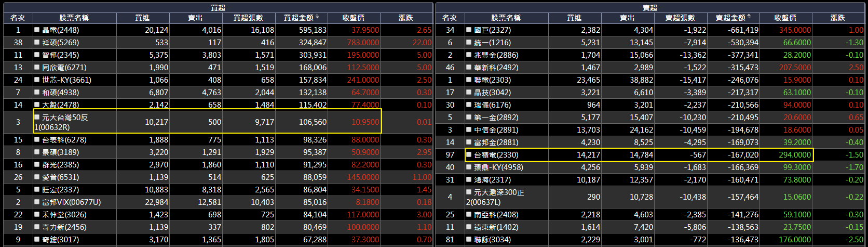Open stock name 大毅(2478)

(x=60, y=105)
